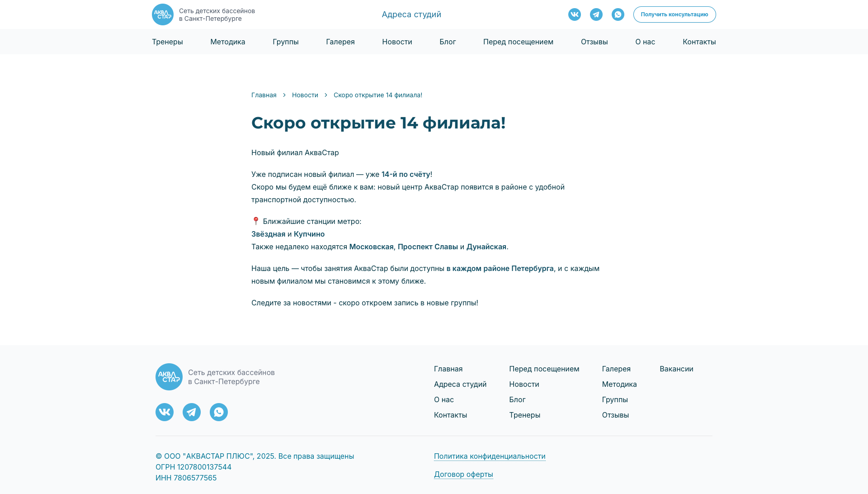Click "Вакансии" in the footer

coord(676,369)
